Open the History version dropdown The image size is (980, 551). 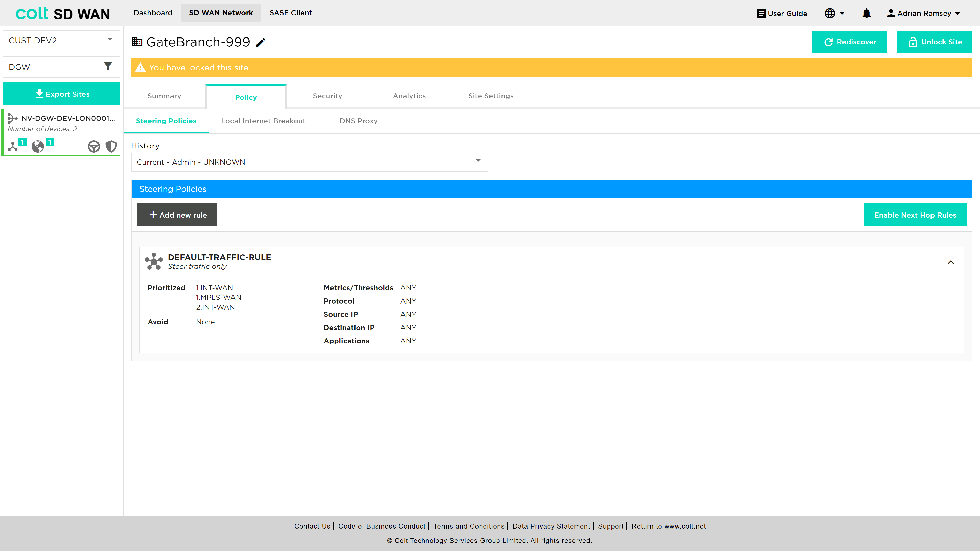309,162
